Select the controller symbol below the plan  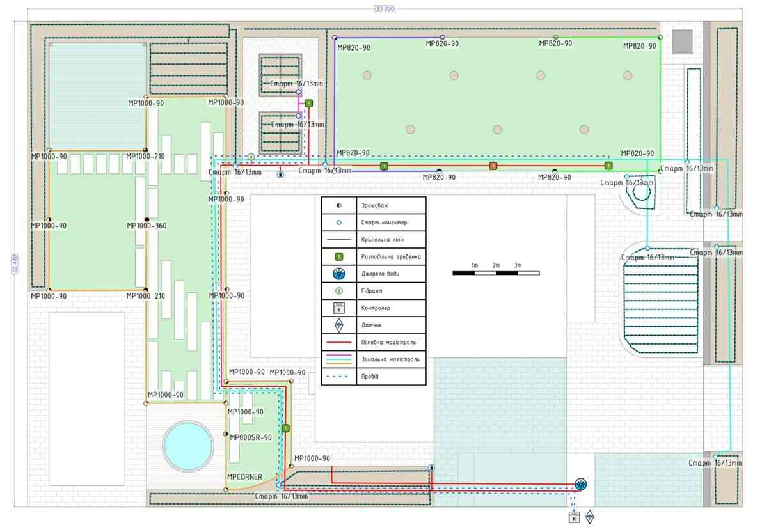tap(574, 517)
